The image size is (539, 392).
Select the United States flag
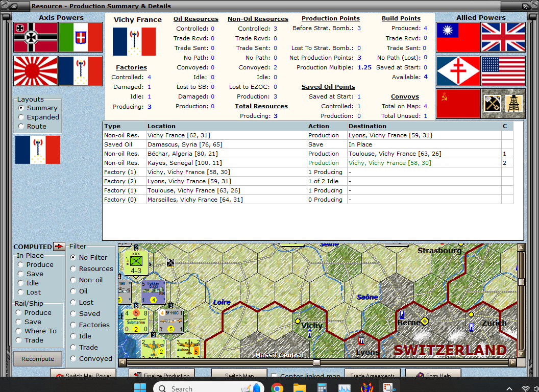pos(503,71)
